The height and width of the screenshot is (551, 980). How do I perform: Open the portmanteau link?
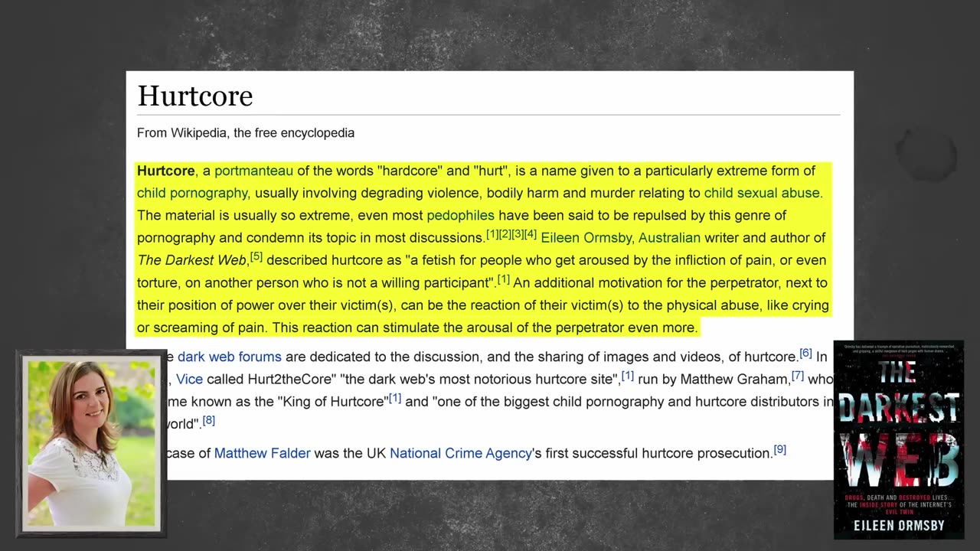(x=253, y=171)
